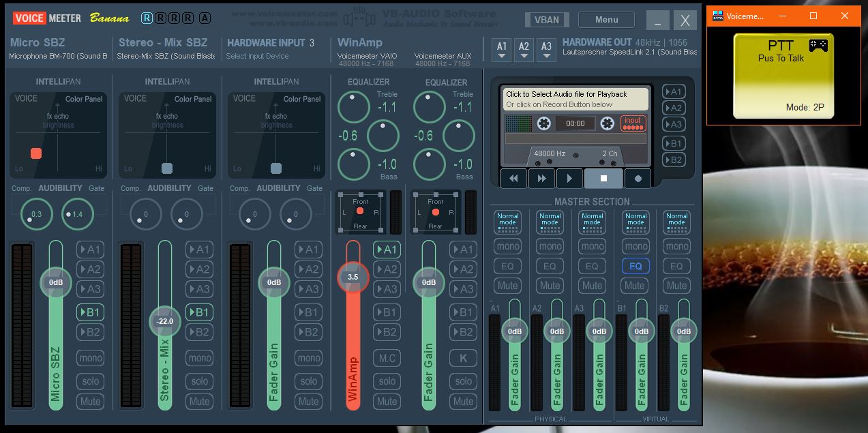Click the Hardware Out device name text
This screenshot has height=433, width=868.
click(x=629, y=53)
